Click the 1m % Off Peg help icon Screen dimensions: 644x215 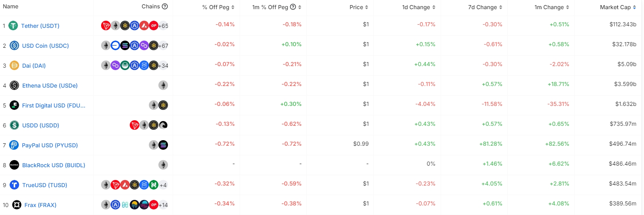[293, 7]
